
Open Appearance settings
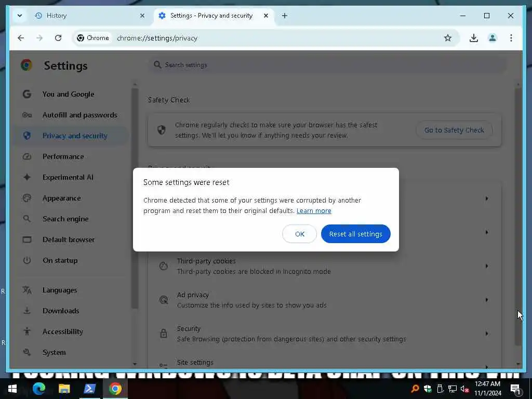(71, 198)
